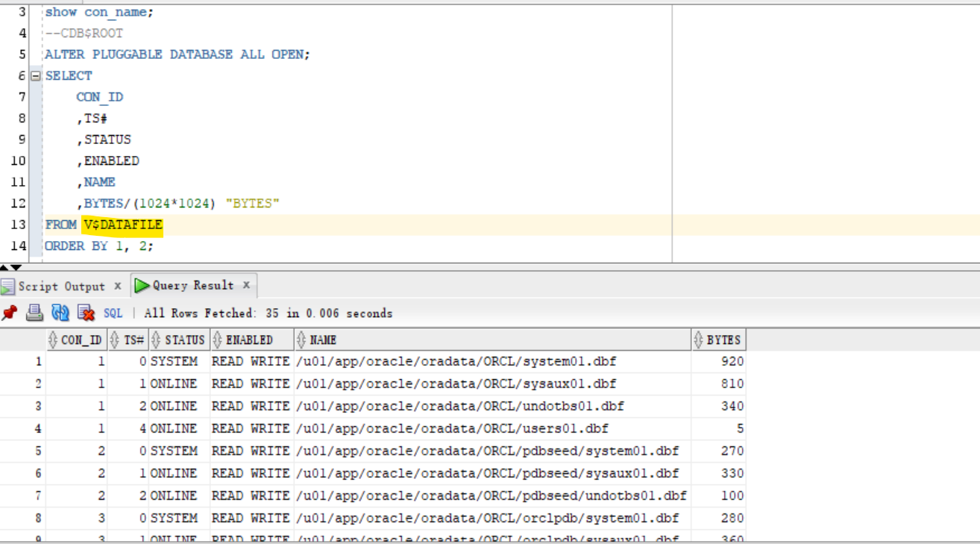Close the Script Output tab
The image size is (980, 544).
[x=118, y=286]
